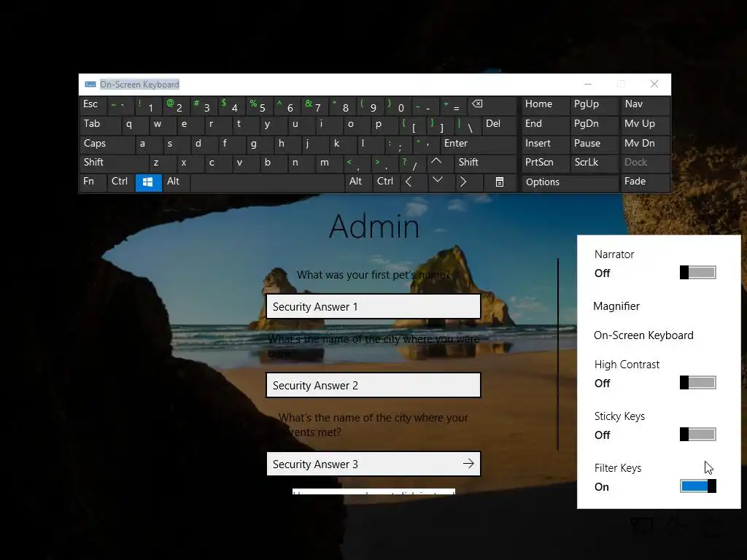Click the Mv Up key
Viewport: 747px width, 560px height.
(645, 125)
